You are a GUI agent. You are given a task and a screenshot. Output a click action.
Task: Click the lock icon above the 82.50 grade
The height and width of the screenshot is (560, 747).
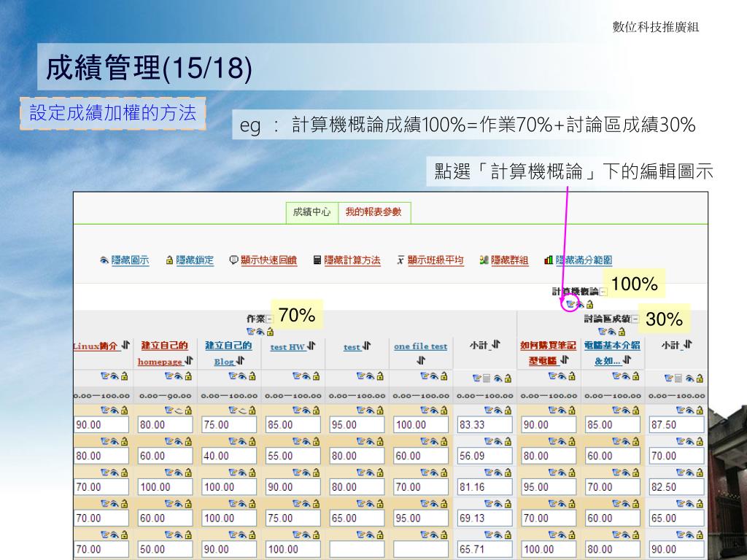pos(700,472)
